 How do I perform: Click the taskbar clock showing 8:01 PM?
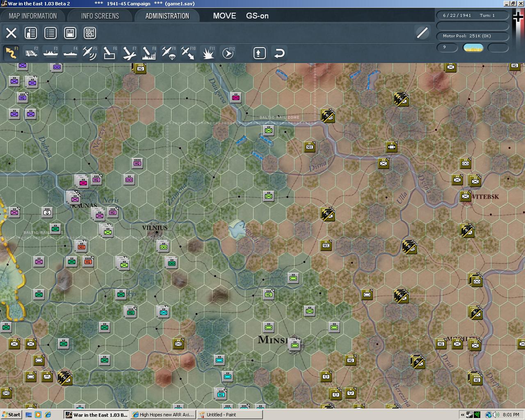coord(511,415)
